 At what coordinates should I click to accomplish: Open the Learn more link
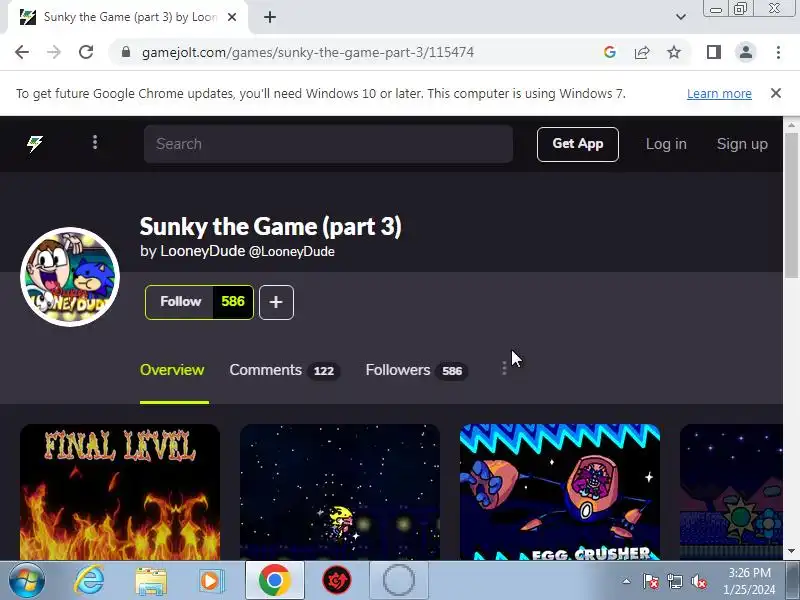(719, 94)
